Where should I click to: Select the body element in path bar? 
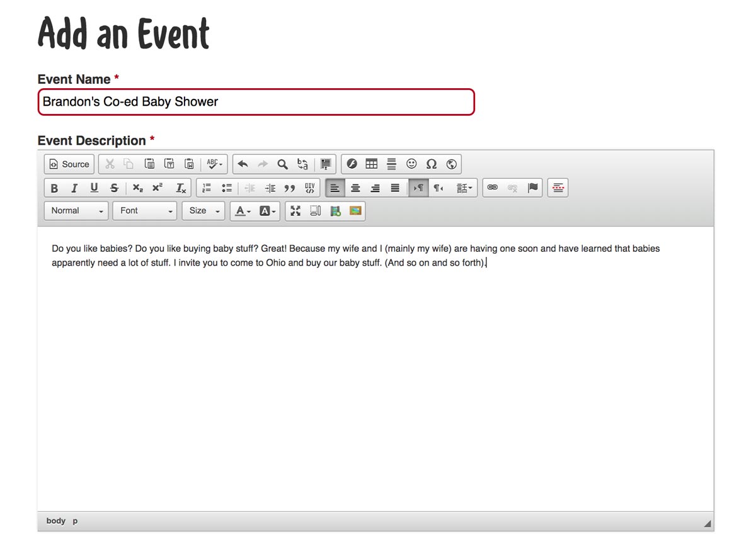[55, 521]
